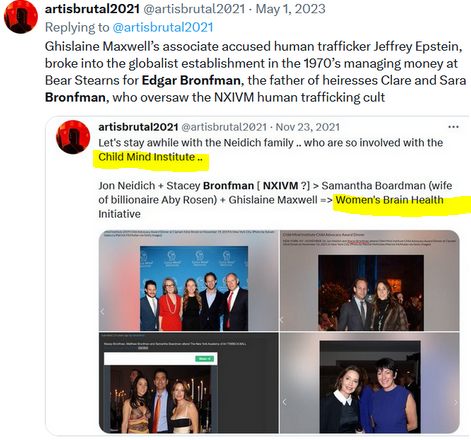This screenshot has width=471, height=440.
Task: Click highlighted Women's Brain Health text
Action: coord(389,200)
